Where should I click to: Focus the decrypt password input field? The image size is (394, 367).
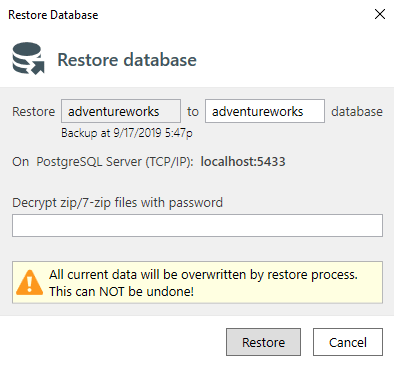[197, 226]
